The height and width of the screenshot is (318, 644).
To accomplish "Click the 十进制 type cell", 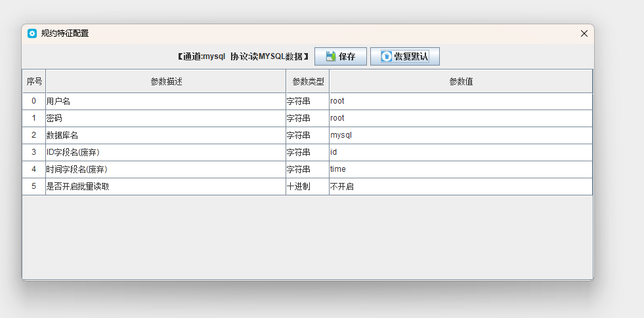I will tap(307, 186).
